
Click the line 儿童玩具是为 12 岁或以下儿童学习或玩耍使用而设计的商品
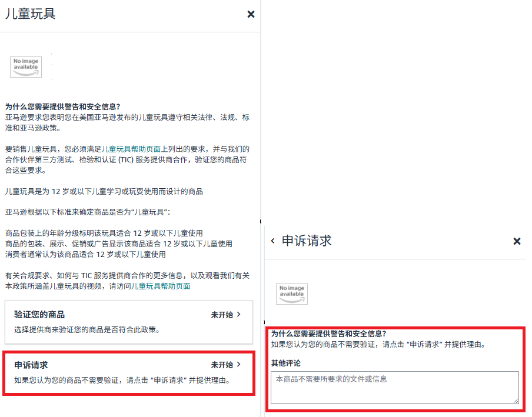pyautogui.click(x=104, y=192)
